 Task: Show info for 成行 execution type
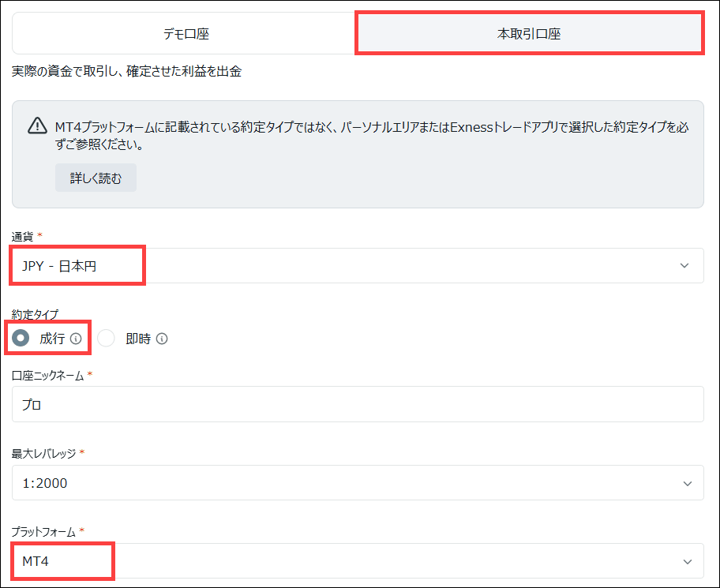(x=76, y=339)
